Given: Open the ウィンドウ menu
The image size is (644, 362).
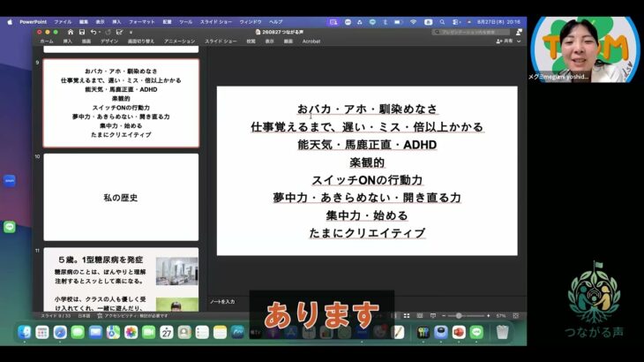Looking at the screenshot, I should click(251, 22).
